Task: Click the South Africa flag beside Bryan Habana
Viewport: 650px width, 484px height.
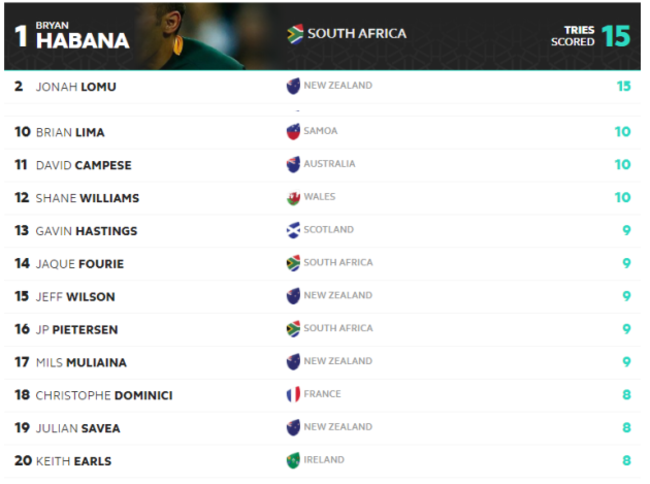Action: 295,34
